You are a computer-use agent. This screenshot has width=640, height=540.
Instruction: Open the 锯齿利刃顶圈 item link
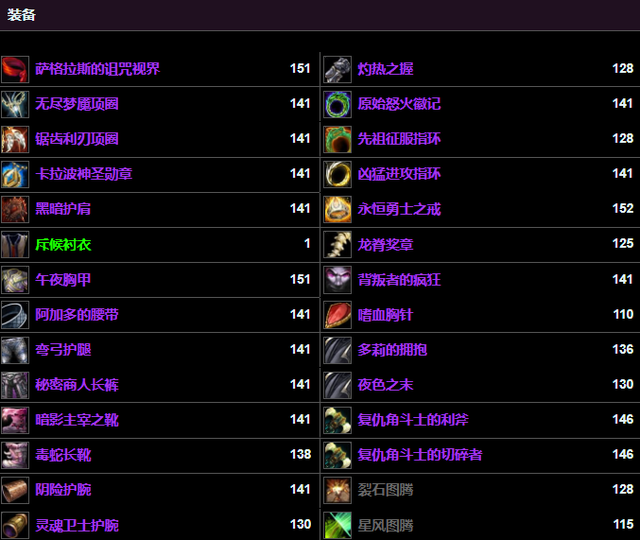(x=77, y=139)
